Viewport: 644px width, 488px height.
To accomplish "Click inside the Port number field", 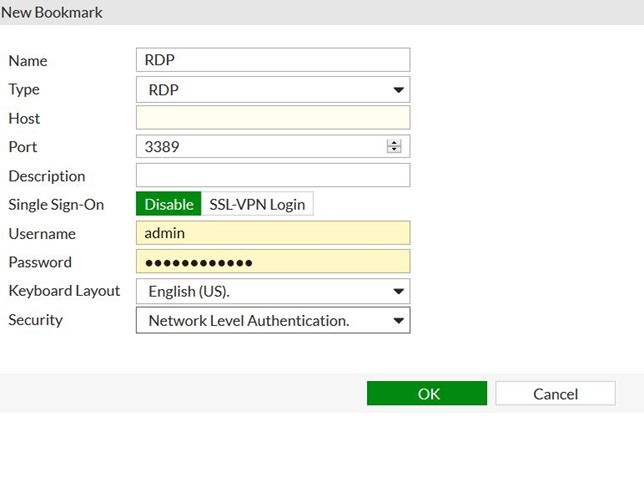I will click(x=260, y=147).
